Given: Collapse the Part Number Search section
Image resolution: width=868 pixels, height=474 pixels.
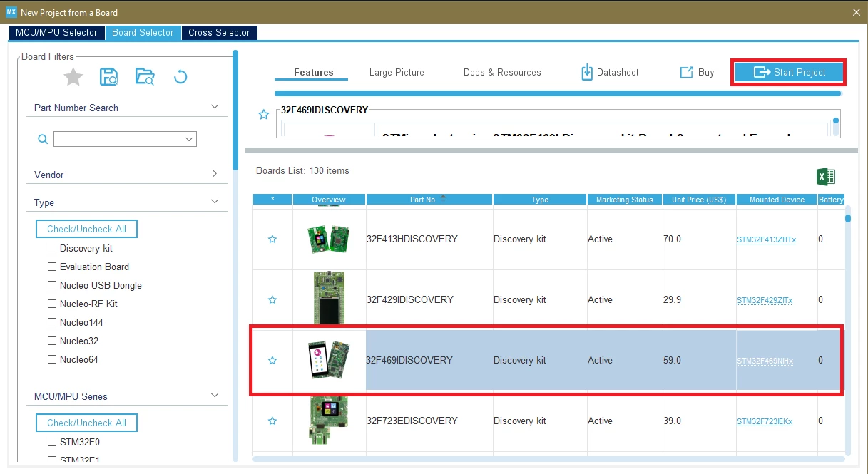Looking at the screenshot, I should point(215,107).
